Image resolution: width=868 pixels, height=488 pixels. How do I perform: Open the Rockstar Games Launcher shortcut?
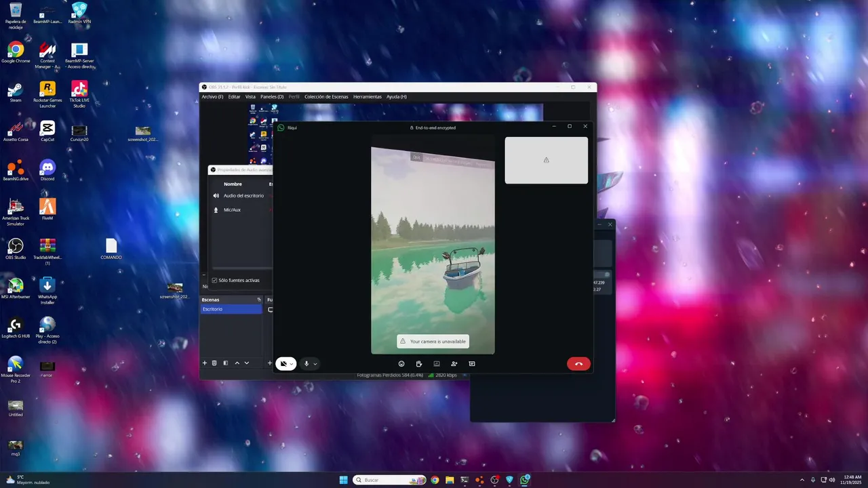pyautogui.click(x=47, y=95)
